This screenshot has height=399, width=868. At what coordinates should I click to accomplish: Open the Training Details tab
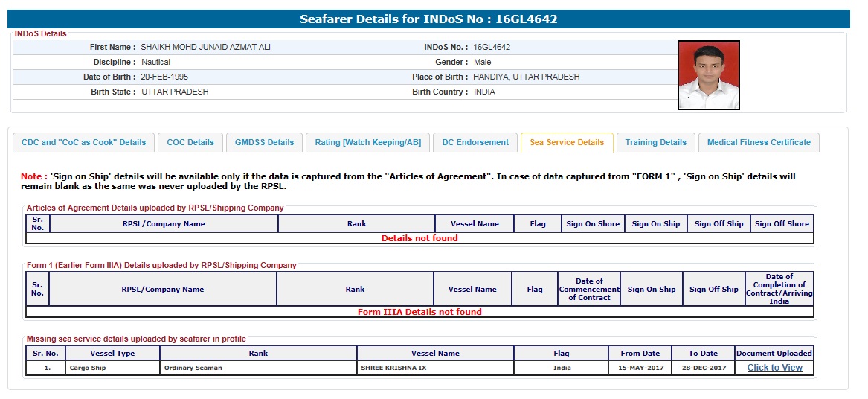[x=655, y=142]
